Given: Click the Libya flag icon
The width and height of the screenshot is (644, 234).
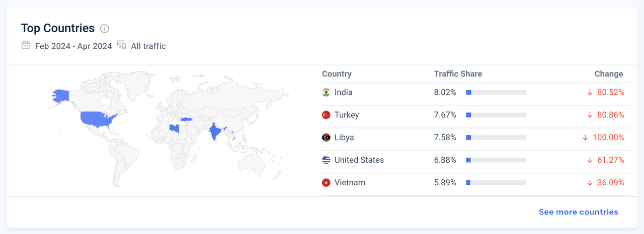Looking at the screenshot, I should pos(326,138).
